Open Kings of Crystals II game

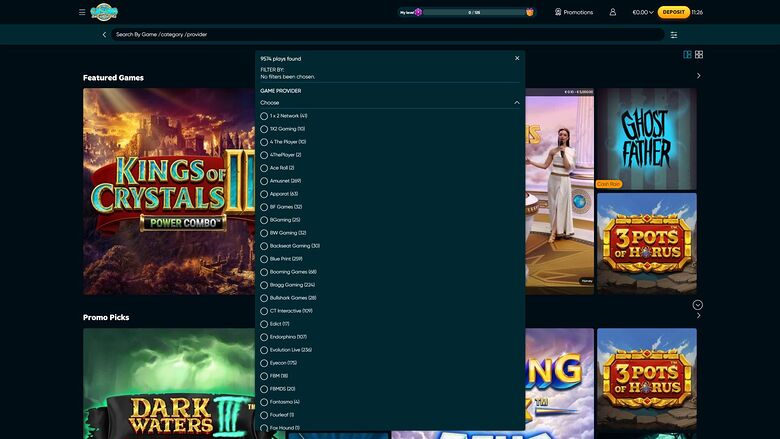tap(169, 191)
